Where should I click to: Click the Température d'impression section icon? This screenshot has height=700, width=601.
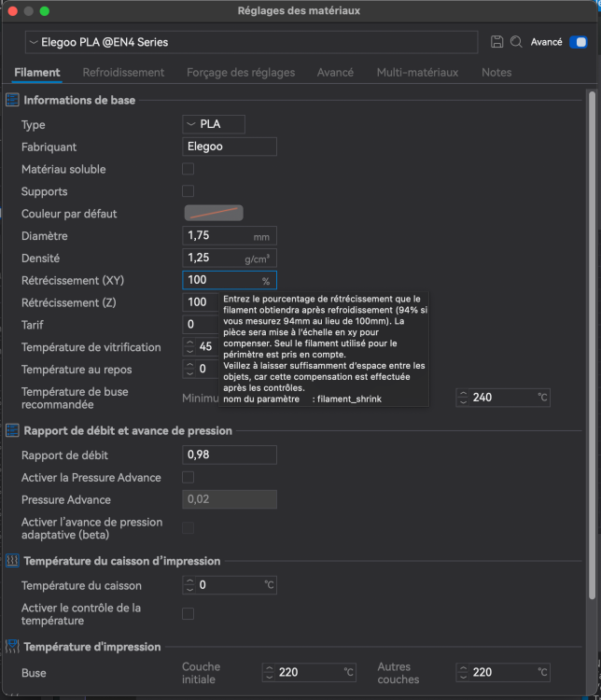(13, 647)
